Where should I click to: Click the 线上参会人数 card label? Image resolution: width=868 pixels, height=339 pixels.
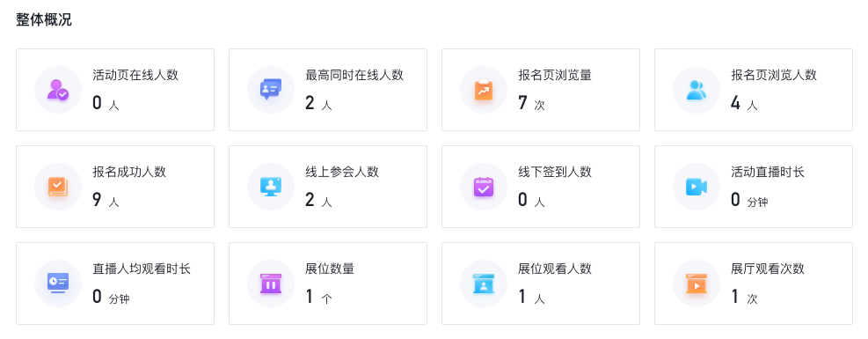pyautogui.click(x=342, y=172)
